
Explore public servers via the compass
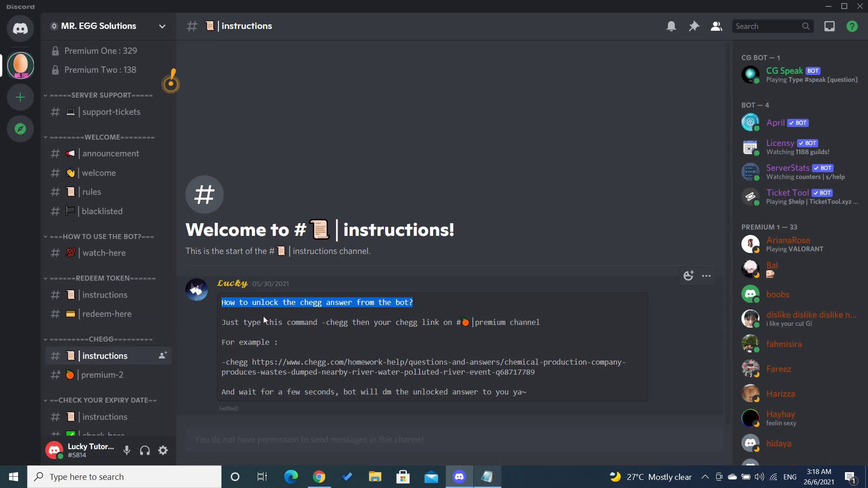coord(20,129)
